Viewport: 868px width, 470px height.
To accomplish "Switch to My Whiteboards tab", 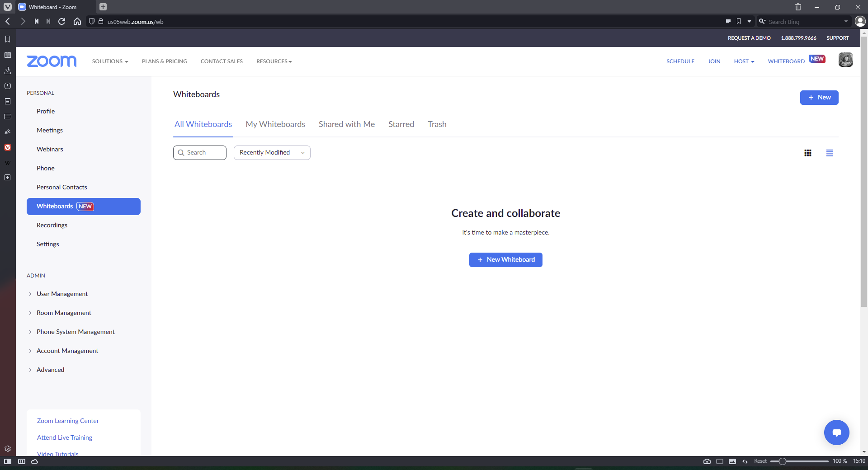I will (275, 124).
